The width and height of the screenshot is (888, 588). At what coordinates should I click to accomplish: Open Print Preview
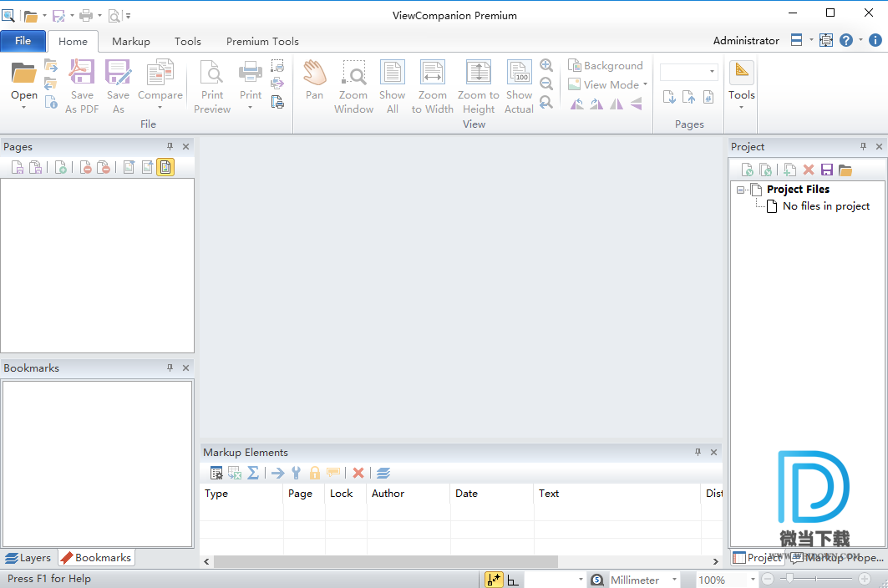[212, 86]
